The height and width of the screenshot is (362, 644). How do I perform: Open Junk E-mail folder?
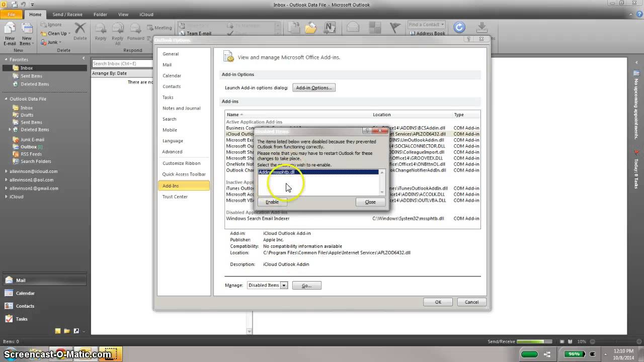pyautogui.click(x=32, y=140)
